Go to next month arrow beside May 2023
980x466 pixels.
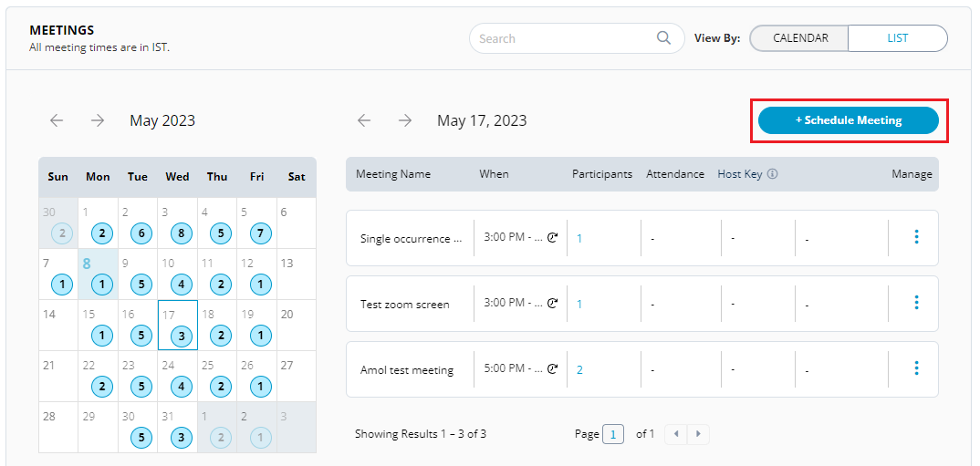point(98,120)
